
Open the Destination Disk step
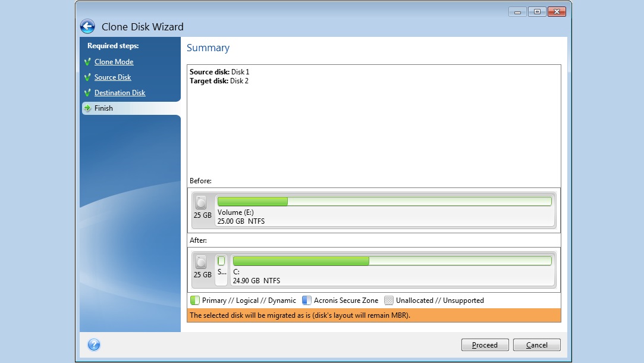point(120,93)
